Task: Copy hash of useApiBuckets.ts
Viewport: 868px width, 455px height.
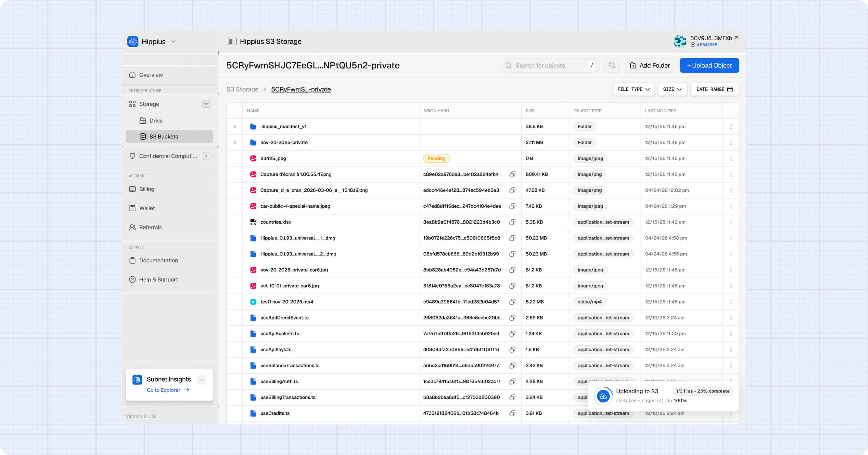Action: click(x=512, y=334)
